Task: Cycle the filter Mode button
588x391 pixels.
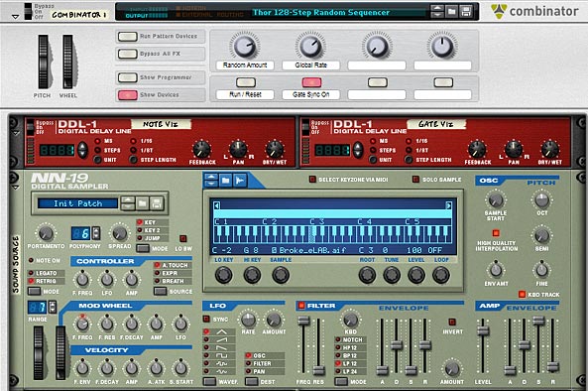Action: coord(341,382)
